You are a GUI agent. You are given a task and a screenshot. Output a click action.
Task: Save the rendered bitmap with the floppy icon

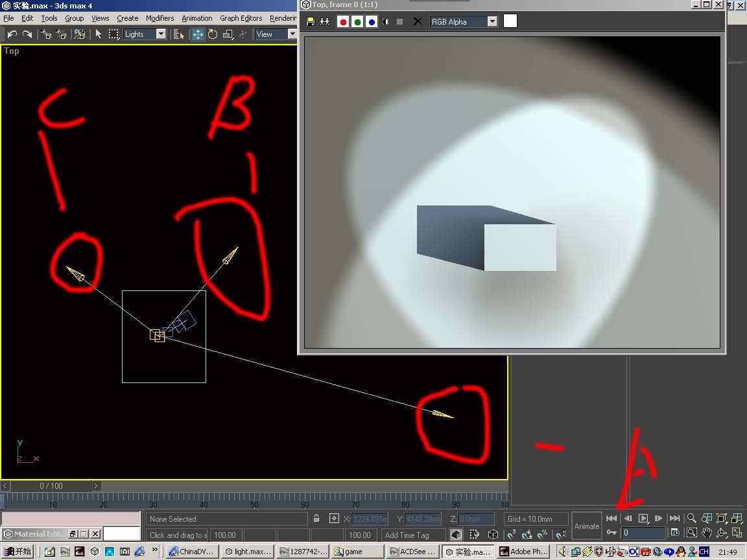310,21
